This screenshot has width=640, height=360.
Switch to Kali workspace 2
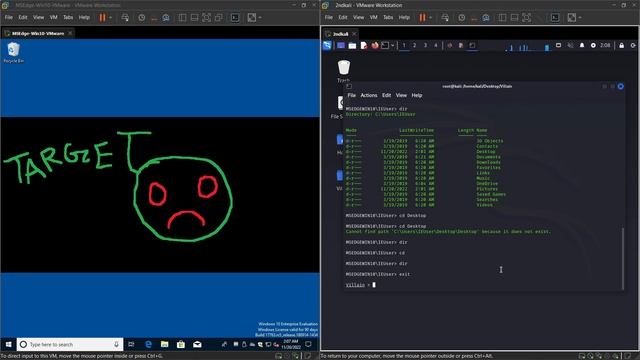(414, 45)
